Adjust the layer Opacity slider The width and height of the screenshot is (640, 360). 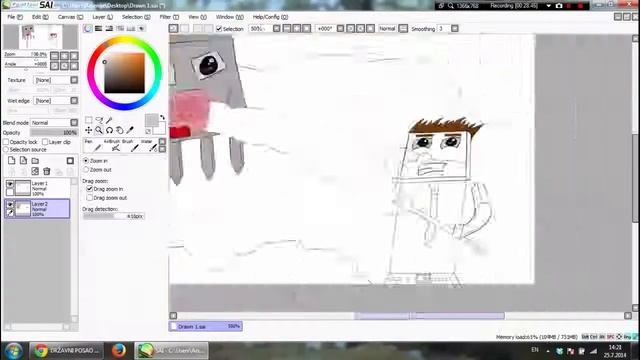(x=54, y=133)
